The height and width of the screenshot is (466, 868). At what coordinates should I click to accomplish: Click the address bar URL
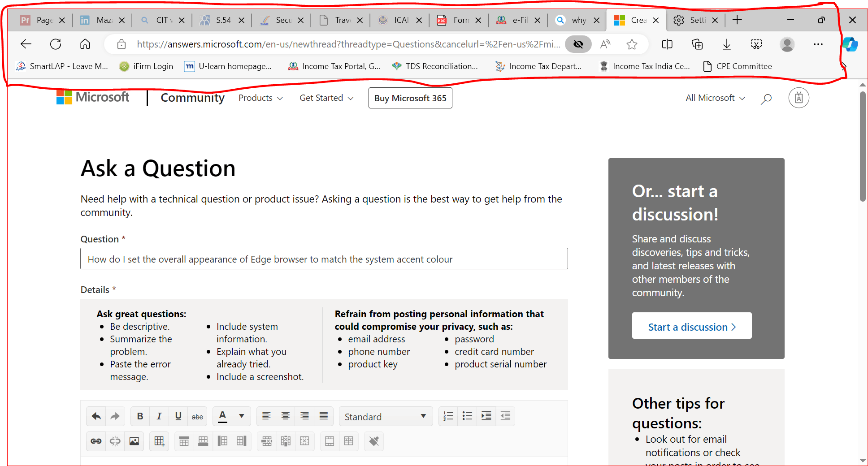[348, 44]
